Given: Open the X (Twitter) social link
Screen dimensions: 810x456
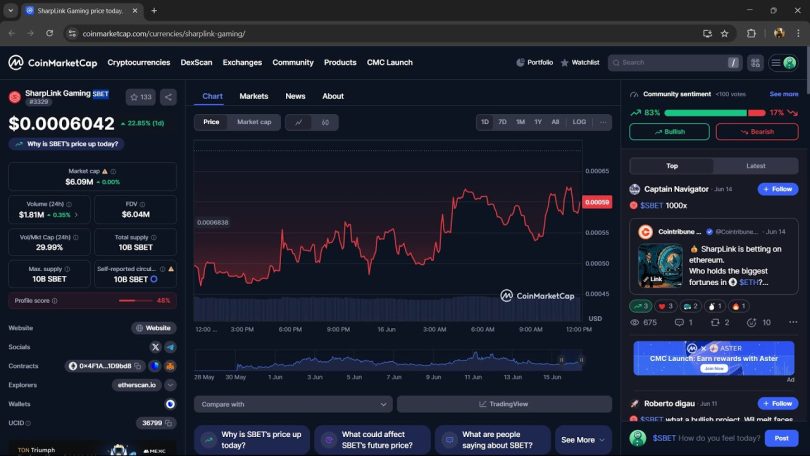Looking at the screenshot, I should (x=155, y=347).
